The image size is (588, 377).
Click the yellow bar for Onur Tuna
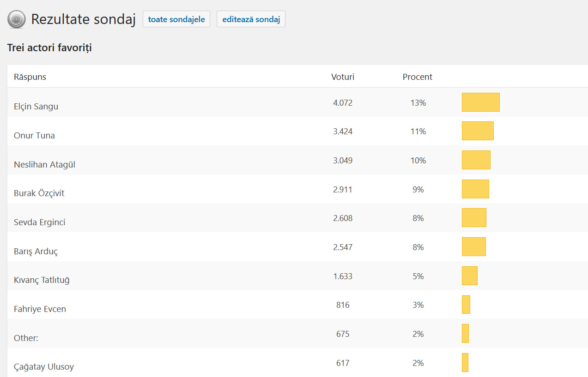478,131
